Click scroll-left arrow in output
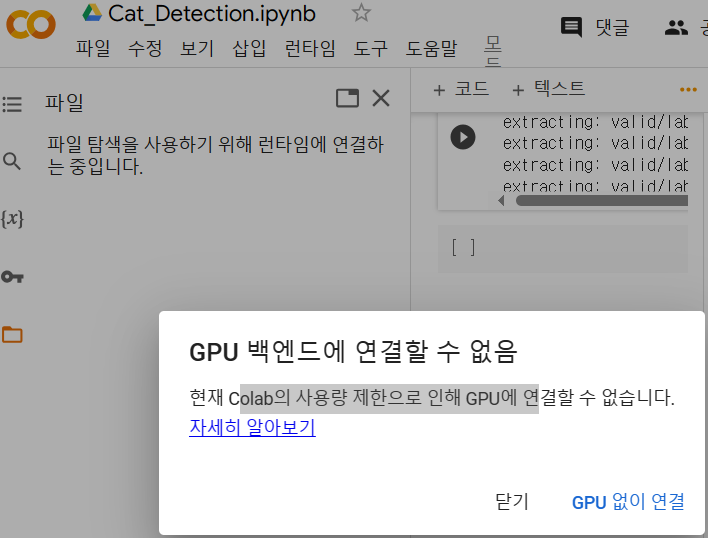 [501, 200]
